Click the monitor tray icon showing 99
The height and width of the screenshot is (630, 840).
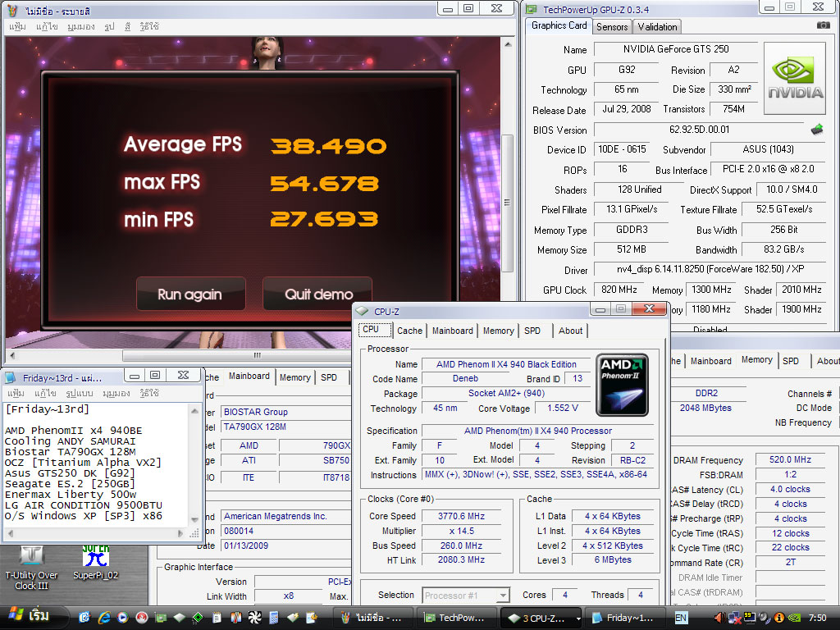click(x=750, y=618)
